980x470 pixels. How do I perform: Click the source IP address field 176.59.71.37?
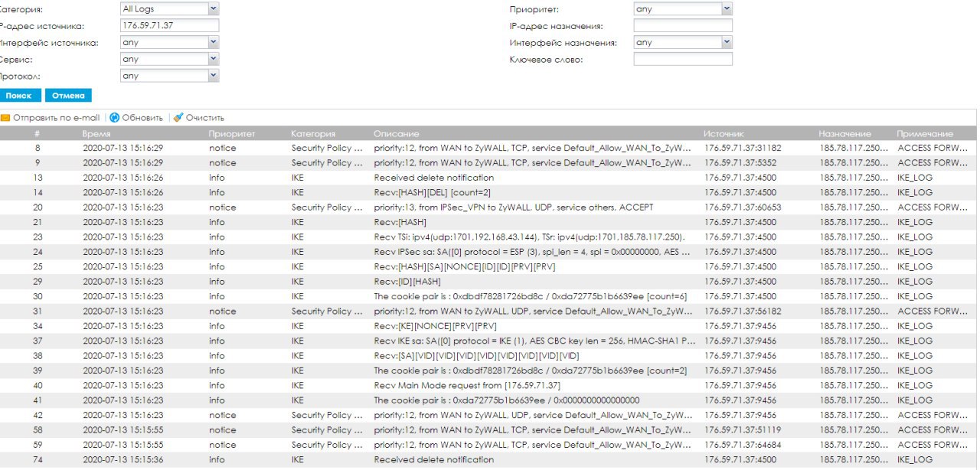170,26
